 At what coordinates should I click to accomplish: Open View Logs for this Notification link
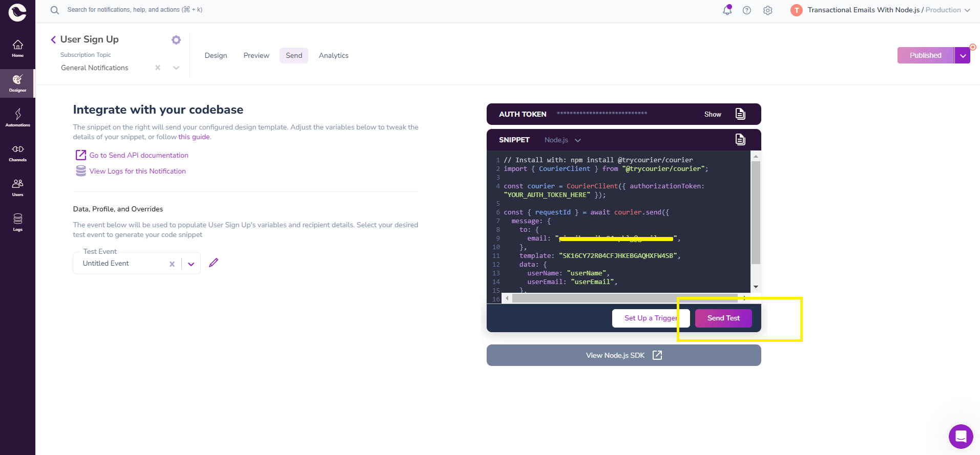tap(137, 171)
